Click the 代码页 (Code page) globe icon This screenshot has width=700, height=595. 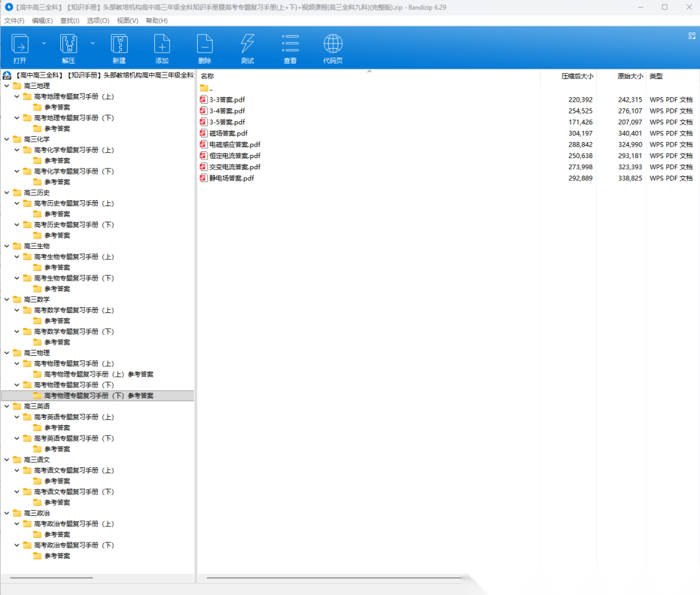pos(332,45)
